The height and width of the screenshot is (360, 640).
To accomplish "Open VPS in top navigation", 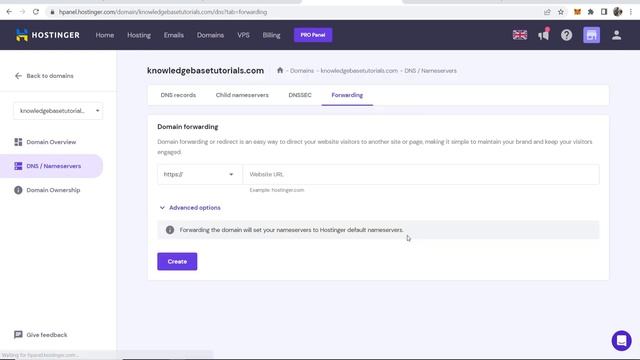I will [x=243, y=35].
